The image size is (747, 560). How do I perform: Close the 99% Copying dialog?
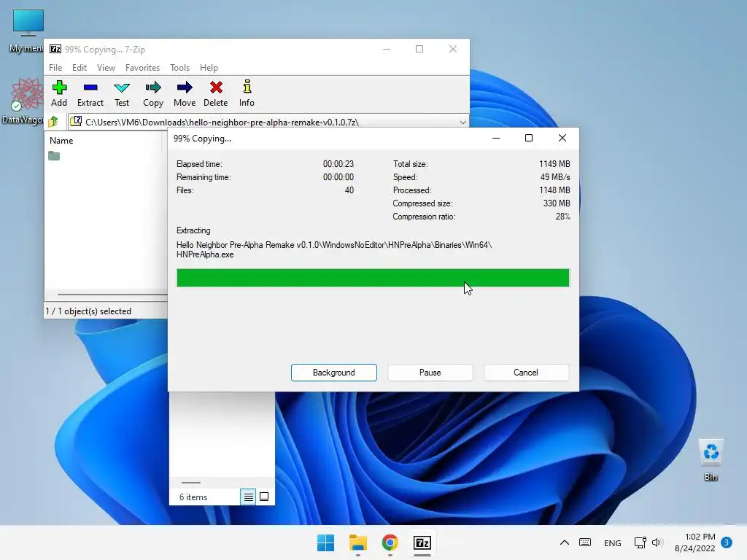[562, 138]
